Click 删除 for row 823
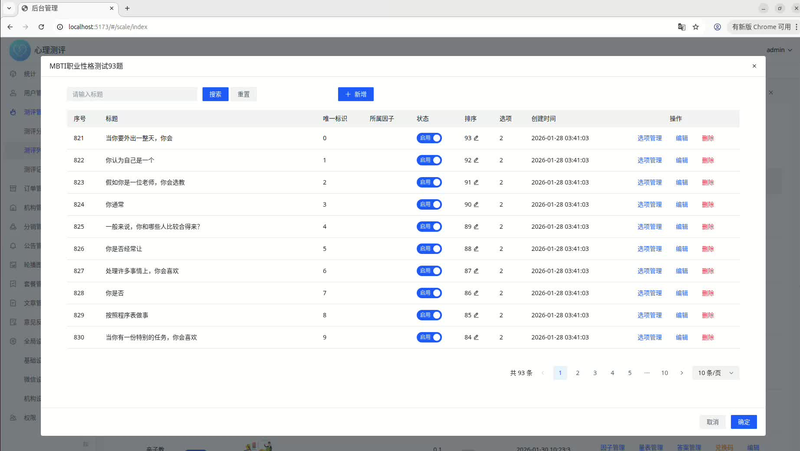This screenshot has height=451, width=800. (x=708, y=182)
